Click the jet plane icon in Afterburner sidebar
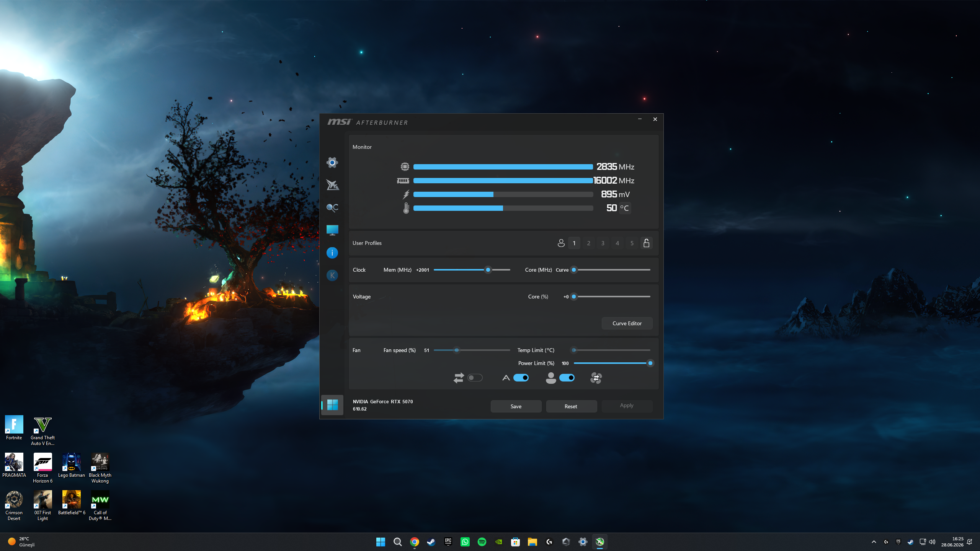This screenshot has width=980, height=551. coord(332,185)
